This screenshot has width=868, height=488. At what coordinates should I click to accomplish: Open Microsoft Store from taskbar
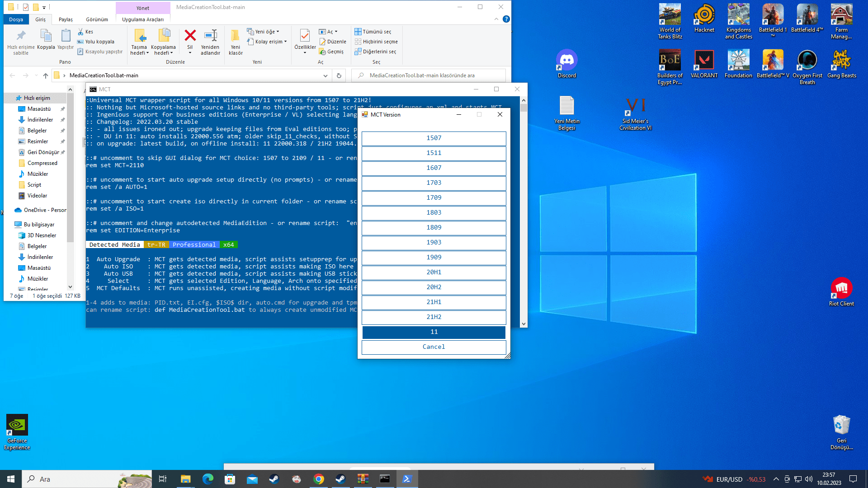pyautogui.click(x=230, y=479)
